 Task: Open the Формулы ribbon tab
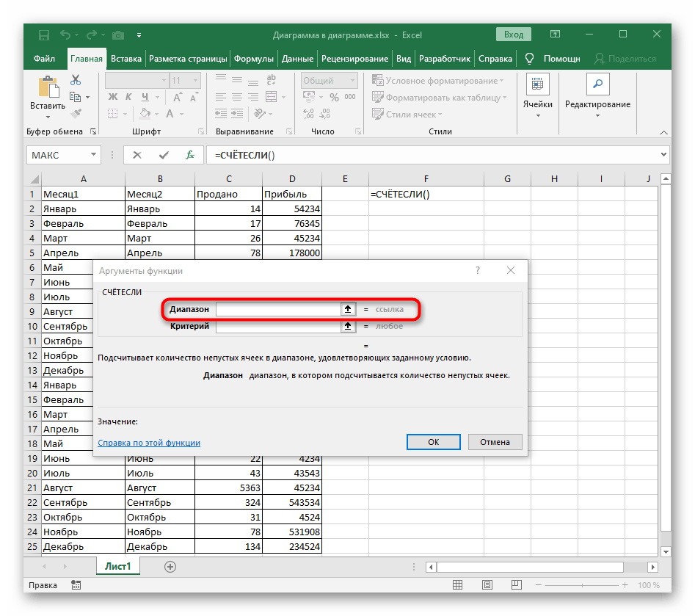(255, 59)
